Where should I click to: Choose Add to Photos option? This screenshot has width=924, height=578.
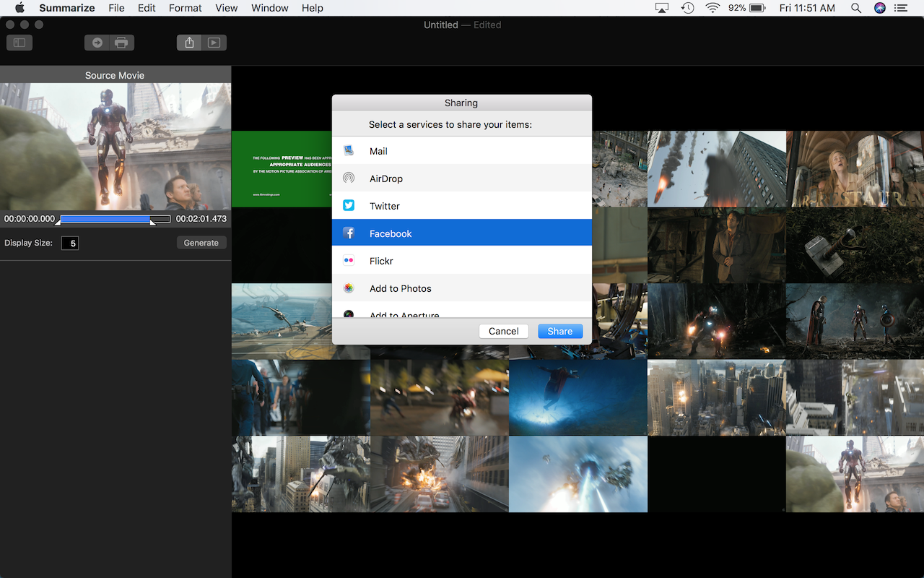pos(462,288)
